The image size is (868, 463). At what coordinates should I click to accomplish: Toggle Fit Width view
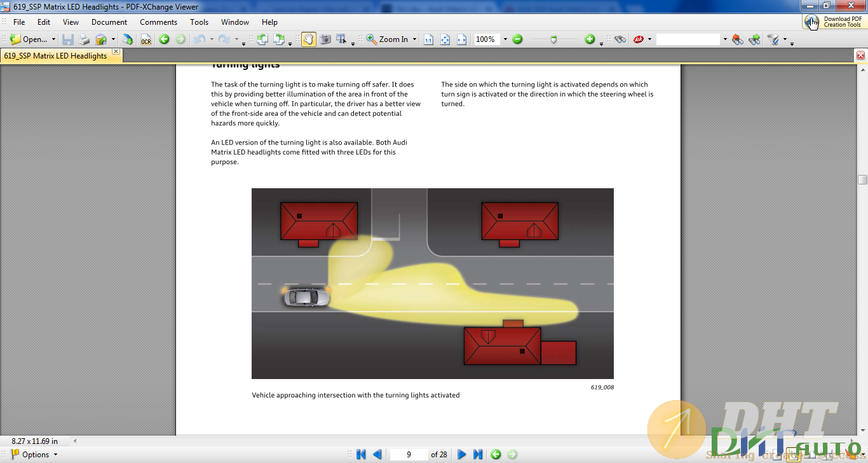[x=461, y=39]
